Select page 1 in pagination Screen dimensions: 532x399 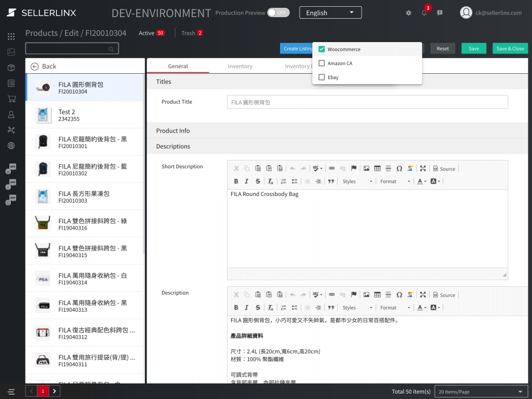click(43, 391)
